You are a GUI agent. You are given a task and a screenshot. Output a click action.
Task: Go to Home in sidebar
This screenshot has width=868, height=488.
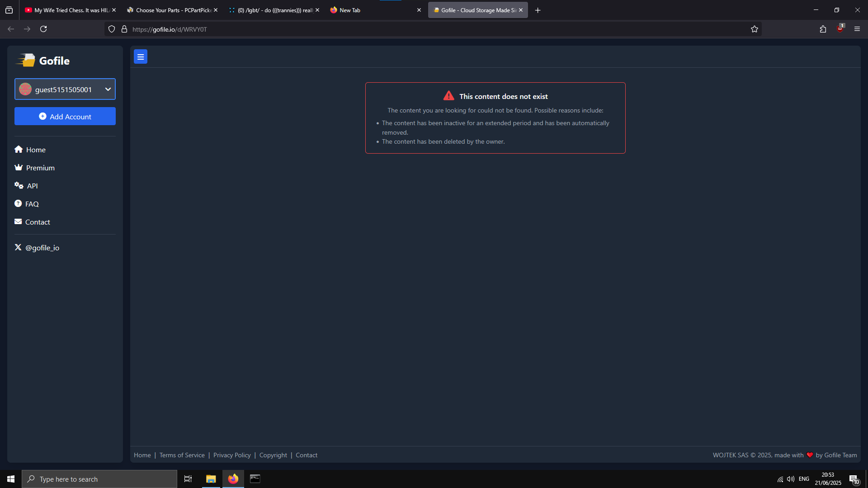tap(30, 150)
